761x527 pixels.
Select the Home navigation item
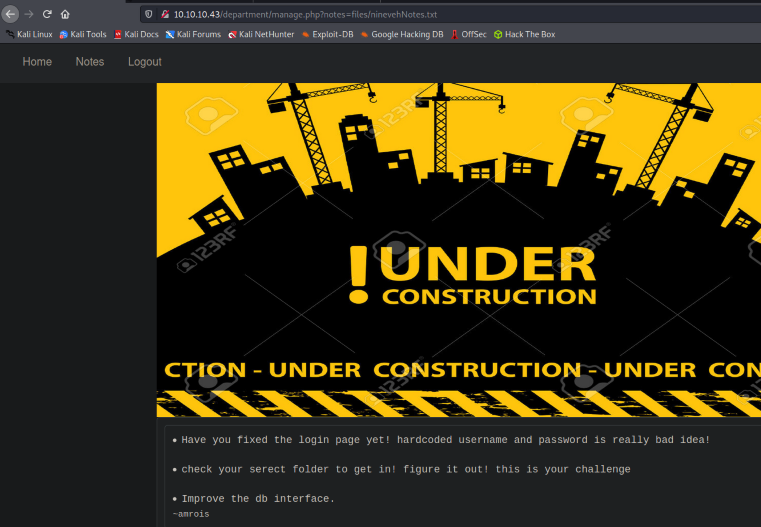[37, 62]
